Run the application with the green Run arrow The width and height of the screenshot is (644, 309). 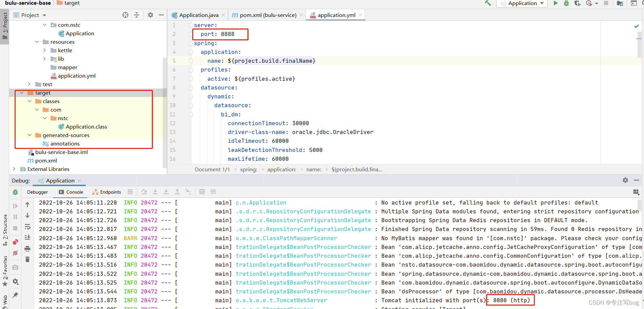tap(556, 3)
